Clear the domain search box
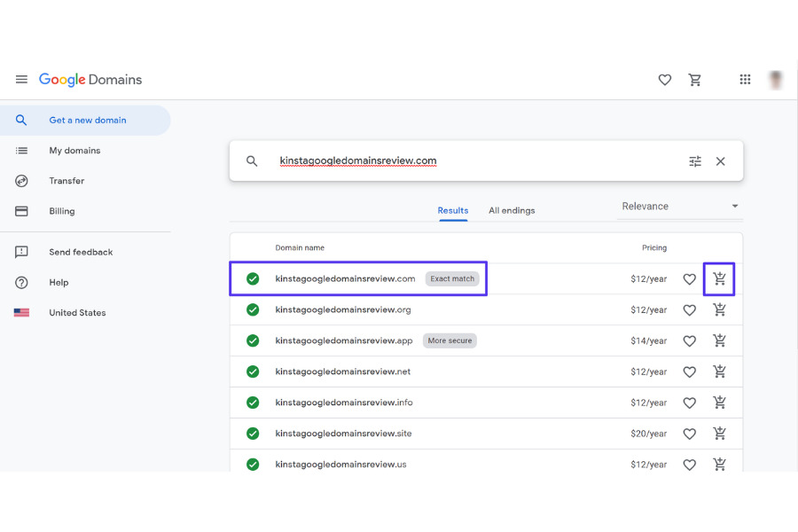This screenshot has height=532, width=798. pos(721,161)
